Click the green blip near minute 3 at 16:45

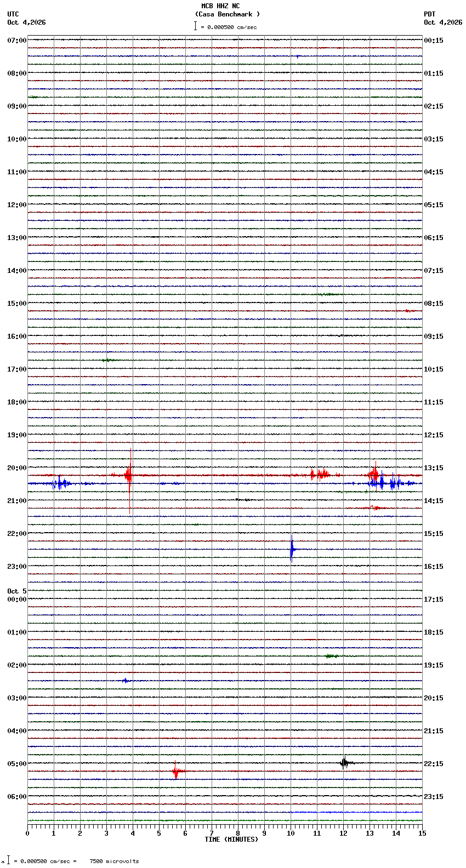108,360
